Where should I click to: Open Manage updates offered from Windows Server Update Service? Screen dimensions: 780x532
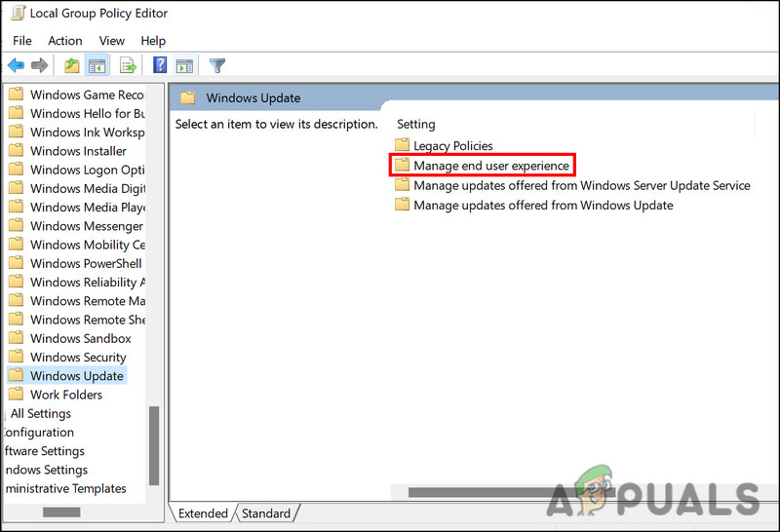pos(582,185)
